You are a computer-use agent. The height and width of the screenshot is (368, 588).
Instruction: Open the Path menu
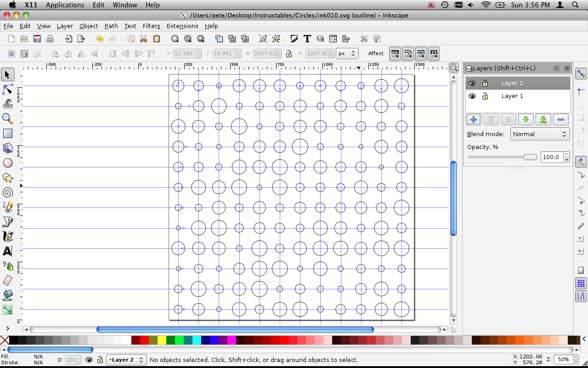coord(111,26)
